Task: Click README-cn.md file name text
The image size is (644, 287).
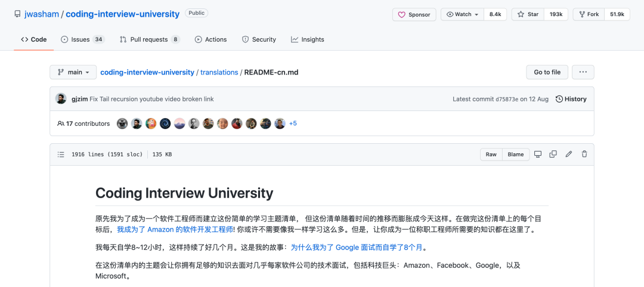Action: click(x=271, y=72)
